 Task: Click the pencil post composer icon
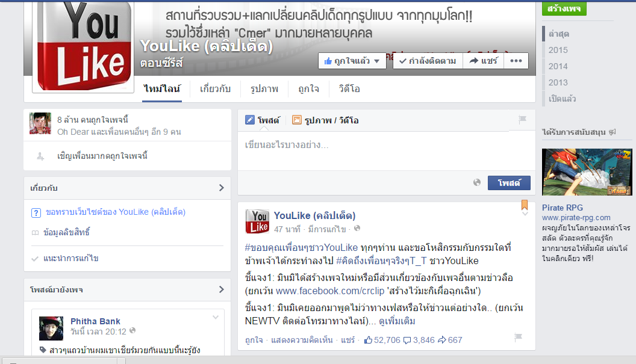tap(250, 120)
